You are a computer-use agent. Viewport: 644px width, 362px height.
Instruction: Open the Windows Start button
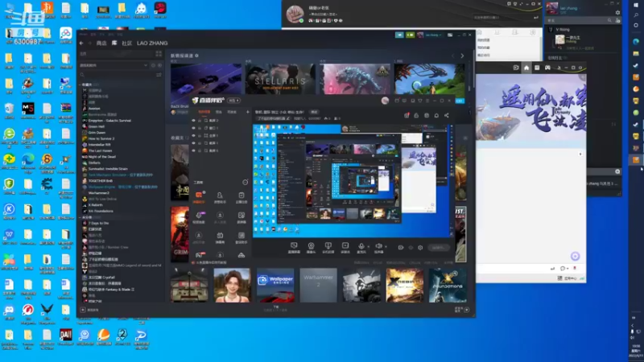(x=636, y=4)
